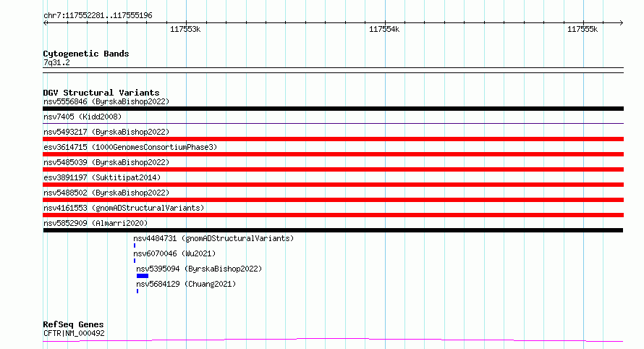Click the red bar under nsv5493217

[x=333, y=139]
